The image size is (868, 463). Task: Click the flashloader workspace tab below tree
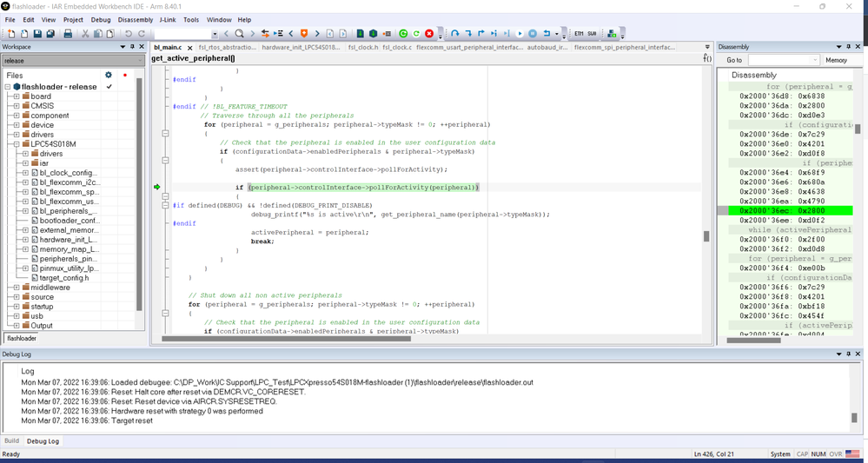click(22, 338)
